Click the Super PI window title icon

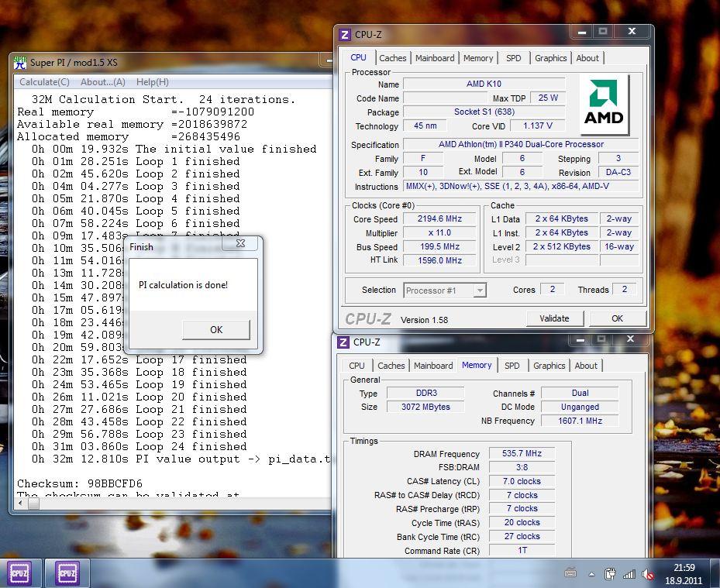[20, 62]
